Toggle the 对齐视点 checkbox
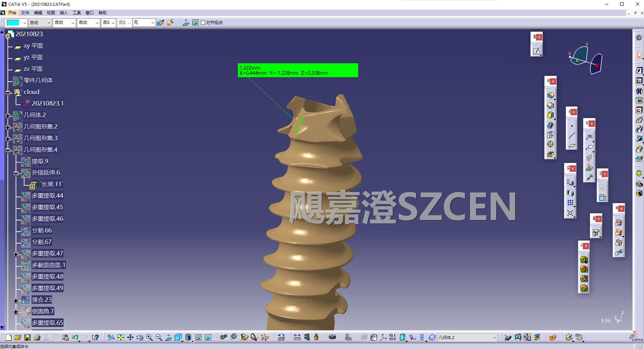Screen dimensions: 644x349 [x=203, y=22]
